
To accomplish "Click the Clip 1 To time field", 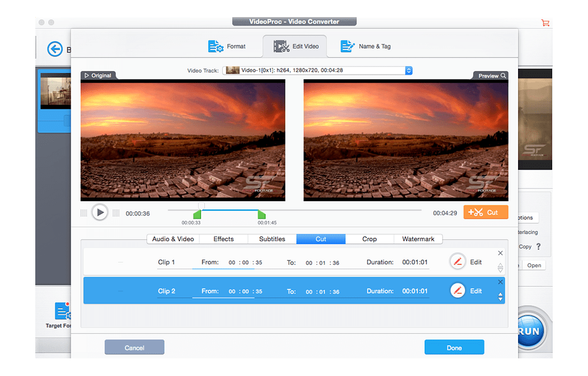I will [322, 262].
